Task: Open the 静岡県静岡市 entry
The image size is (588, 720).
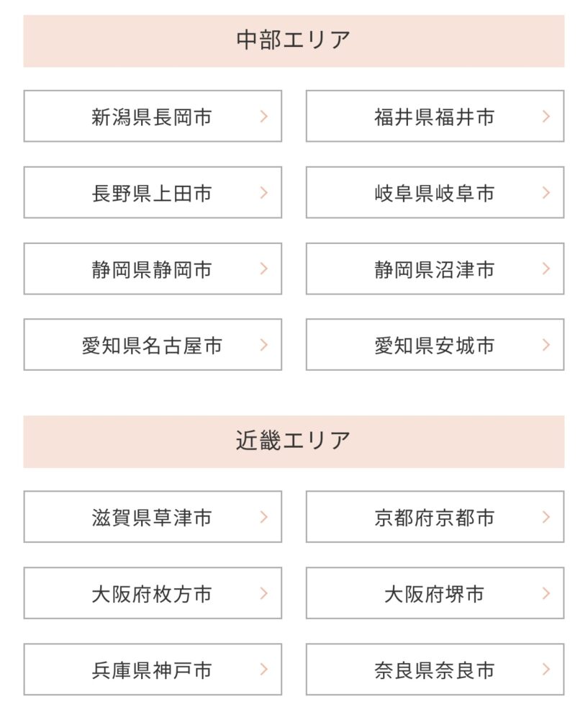Action: [x=153, y=269]
